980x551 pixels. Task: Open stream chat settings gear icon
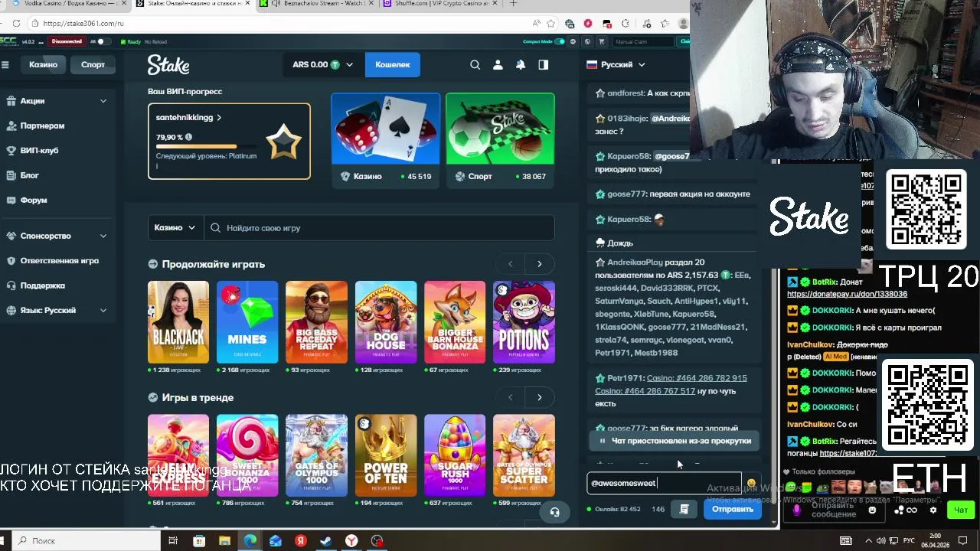coord(933,510)
